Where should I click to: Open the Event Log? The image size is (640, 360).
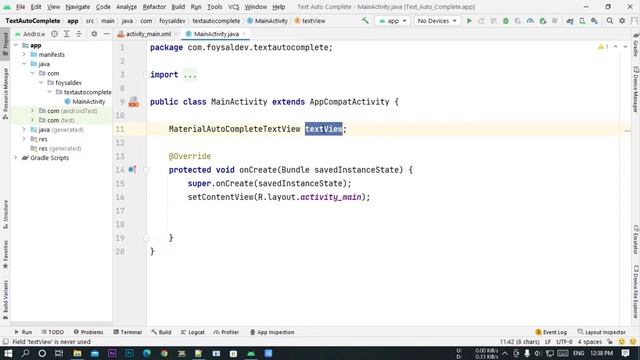click(x=551, y=332)
